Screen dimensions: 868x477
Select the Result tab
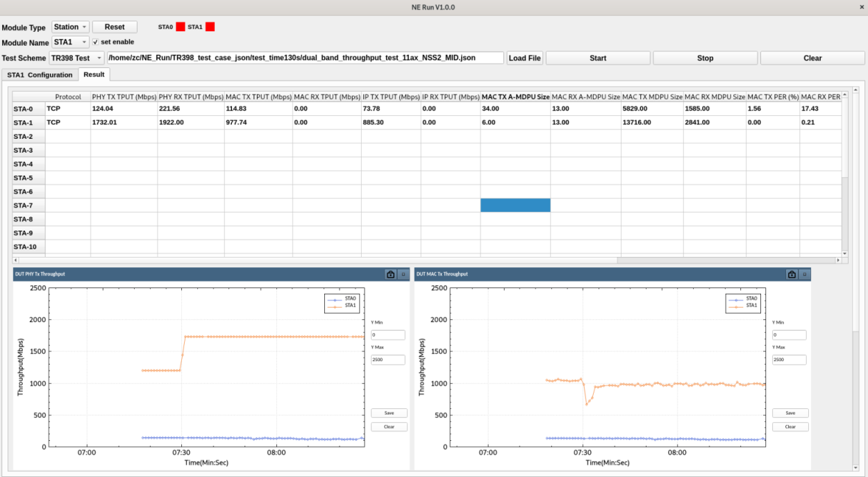tap(94, 74)
